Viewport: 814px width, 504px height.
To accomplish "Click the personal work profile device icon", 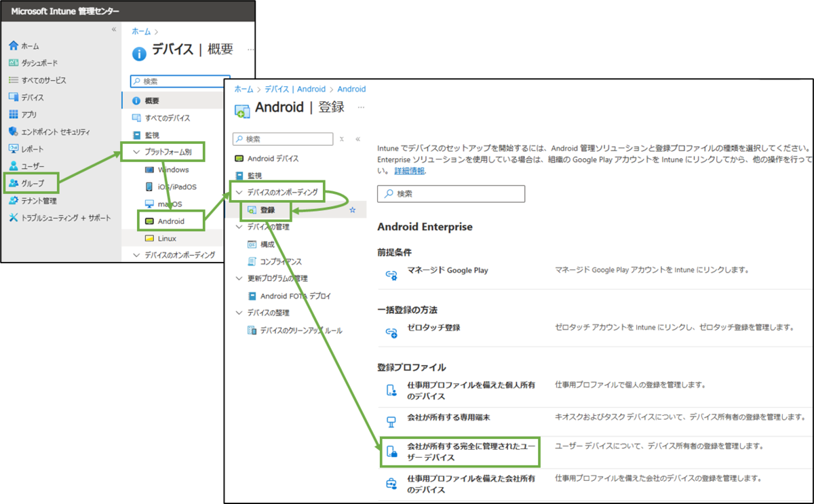I will pos(391,390).
